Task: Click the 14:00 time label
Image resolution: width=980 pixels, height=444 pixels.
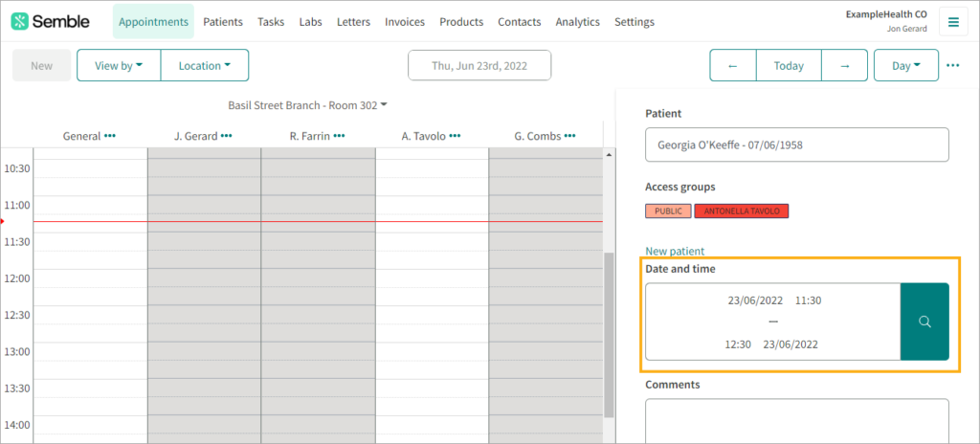Action: 17,425
